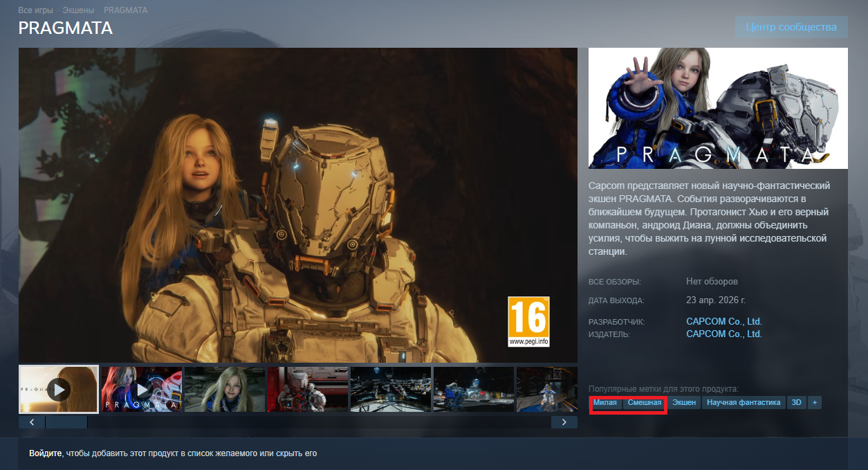Select the partially visible seventh screenshot thumbnail
868x470 pixels.
(x=547, y=390)
